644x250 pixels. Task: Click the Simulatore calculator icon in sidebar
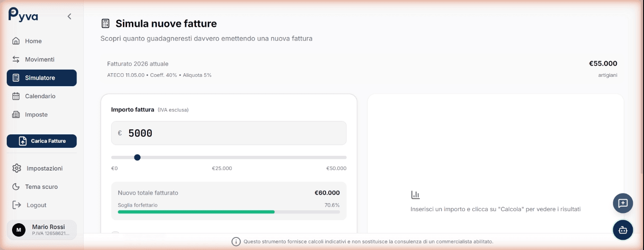coord(16,78)
